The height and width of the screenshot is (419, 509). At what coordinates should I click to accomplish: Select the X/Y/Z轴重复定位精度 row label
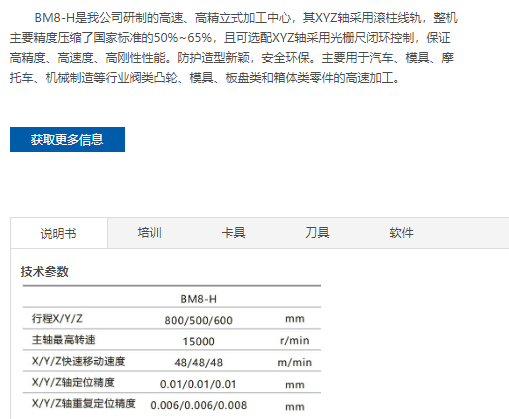84,403
